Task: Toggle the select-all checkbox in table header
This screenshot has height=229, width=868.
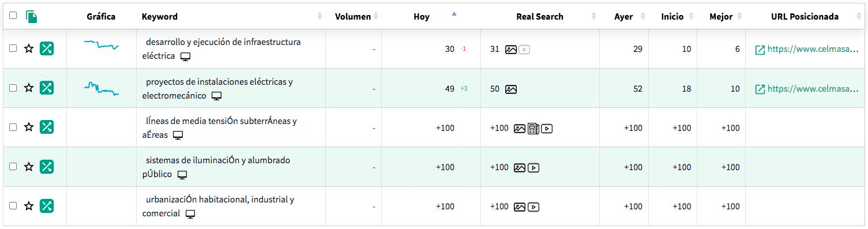Action: [x=13, y=16]
